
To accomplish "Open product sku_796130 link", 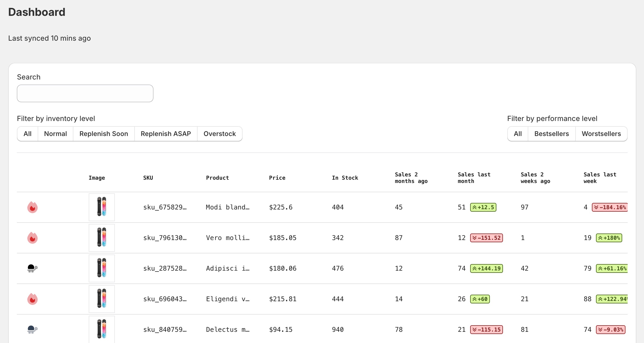I will pos(165,238).
